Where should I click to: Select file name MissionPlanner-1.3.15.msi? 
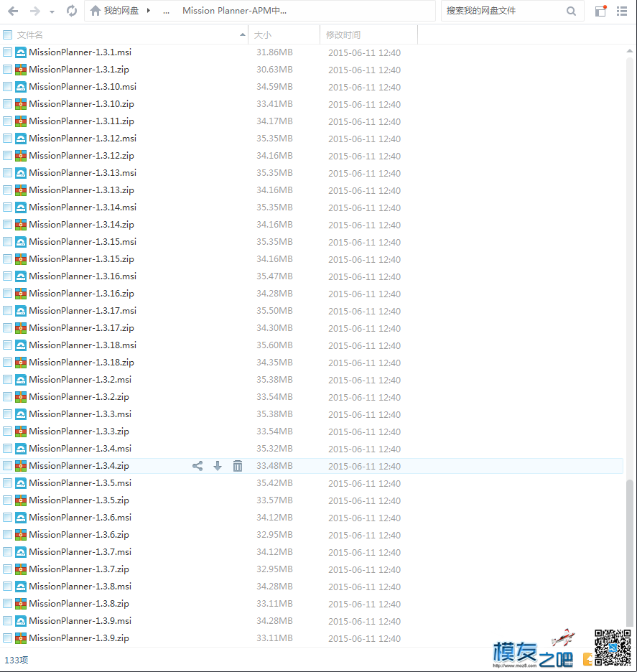[x=83, y=242]
